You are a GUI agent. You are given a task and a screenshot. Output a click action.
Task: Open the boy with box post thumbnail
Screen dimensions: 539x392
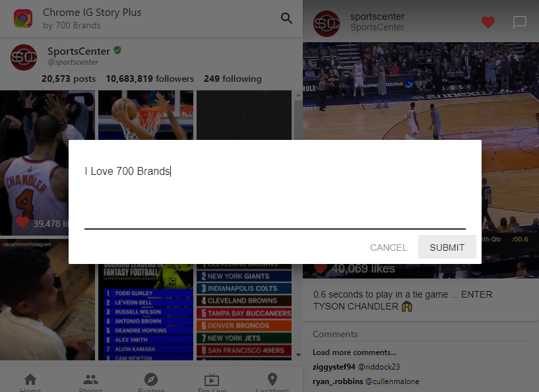pos(48,300)
